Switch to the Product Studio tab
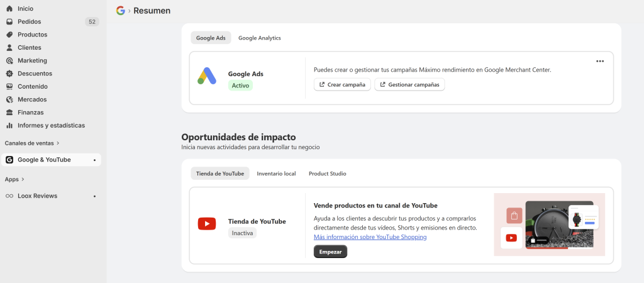644x283 pixels. click(327, 174)
